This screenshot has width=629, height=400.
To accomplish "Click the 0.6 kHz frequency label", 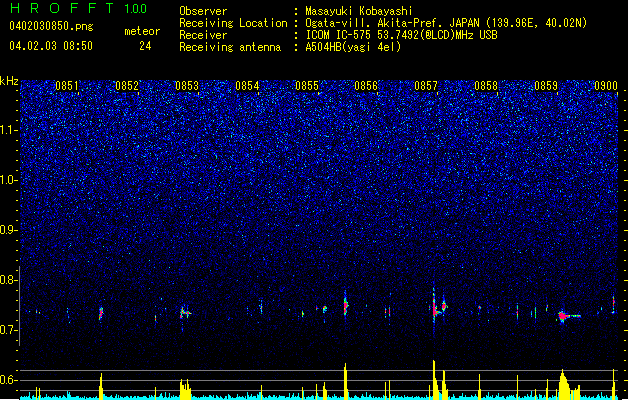I will tap(8, 380).
